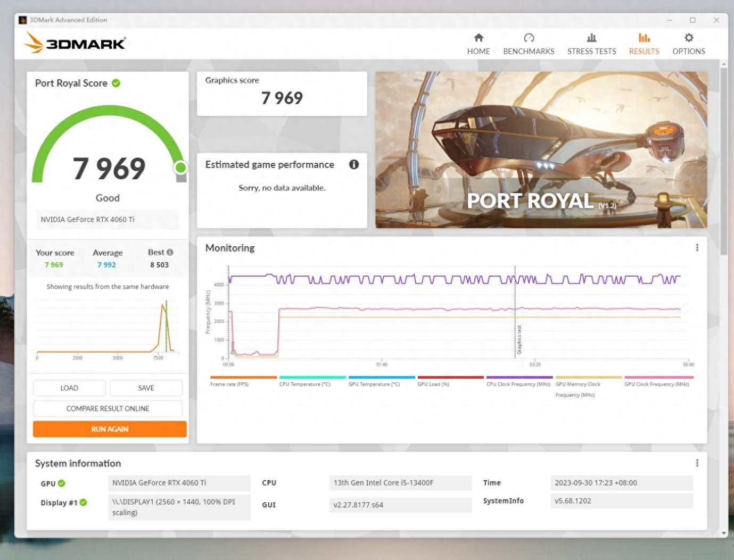This screenshot has height=560, width=734.
Task: Select the RESULTS tab
Action: 644,44
